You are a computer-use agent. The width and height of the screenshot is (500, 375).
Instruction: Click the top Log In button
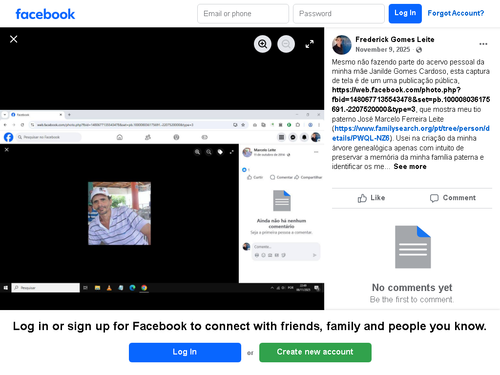point(405,13)
